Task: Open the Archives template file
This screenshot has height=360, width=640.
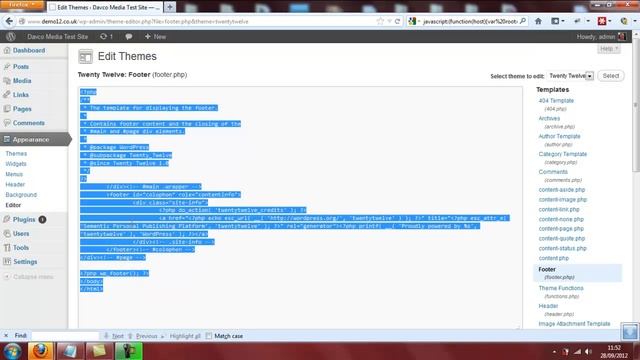Action: tap(549, 118)
